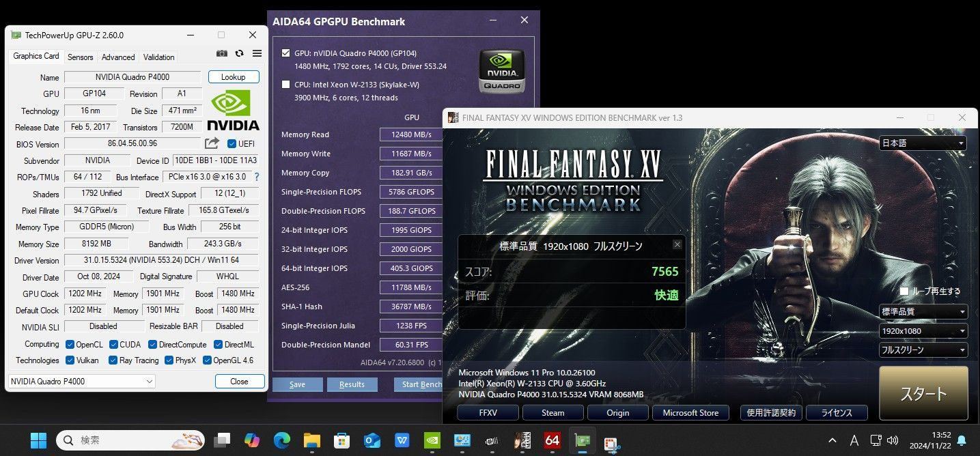Enable the ループ再生する loop checkbox
This screenshot has height=456, width=980.
coord(904,291)
